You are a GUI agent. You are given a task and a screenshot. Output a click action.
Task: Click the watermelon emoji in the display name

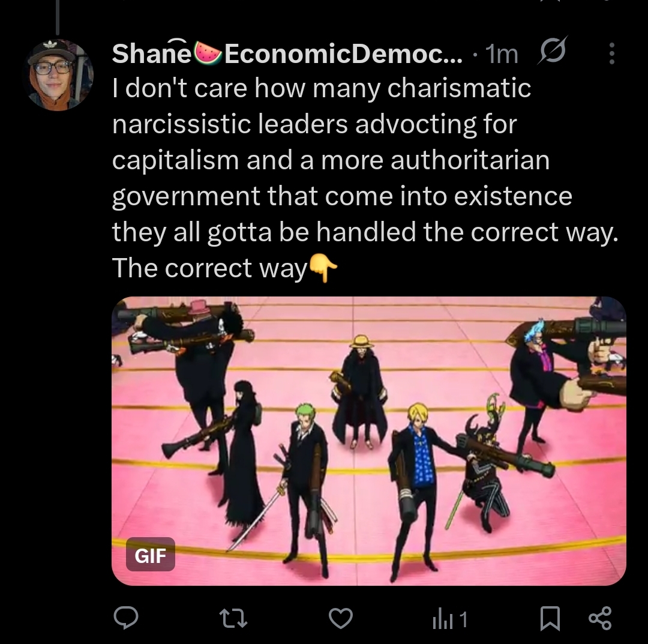pyautogui.click(x=208, y=53)
